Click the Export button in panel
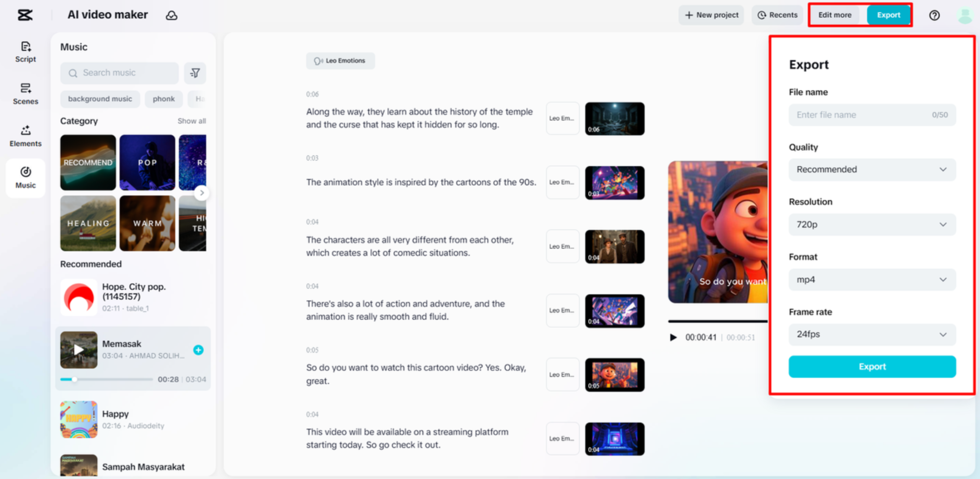 click(x=872, y=366)
